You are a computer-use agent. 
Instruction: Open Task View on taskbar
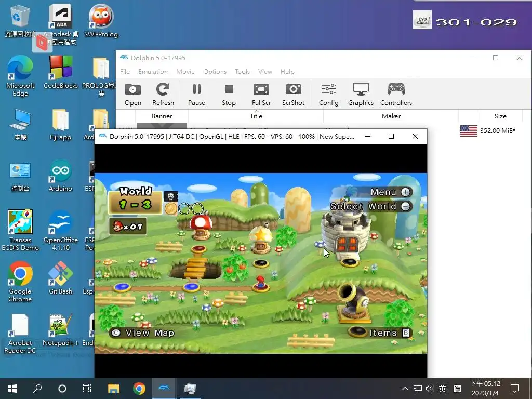point(87,389)
